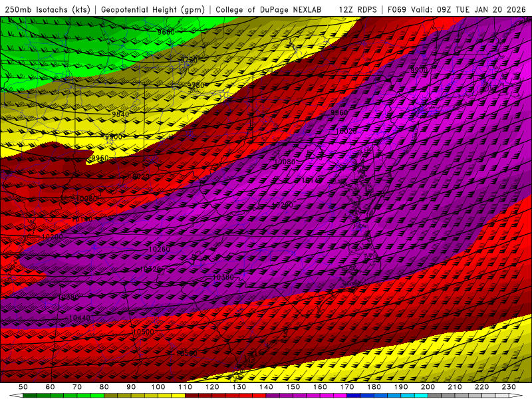Select the 130 kt scale label
532x399 pixels.
coord(239,387)
